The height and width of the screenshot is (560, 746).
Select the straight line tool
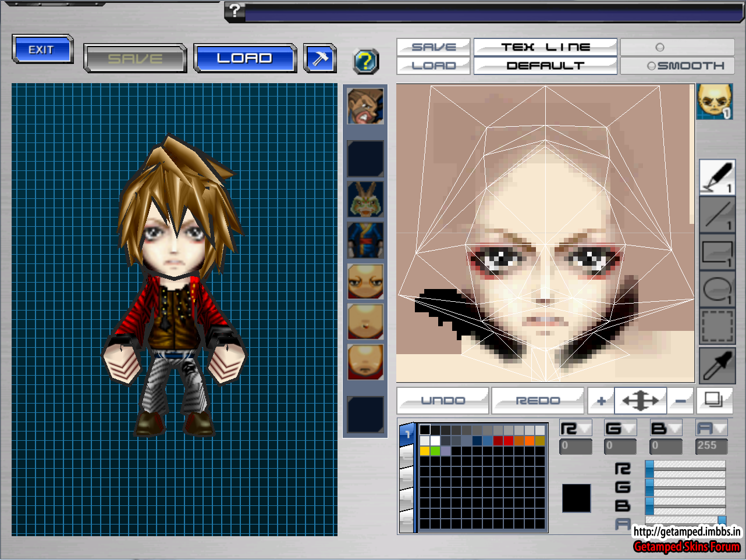717,215
